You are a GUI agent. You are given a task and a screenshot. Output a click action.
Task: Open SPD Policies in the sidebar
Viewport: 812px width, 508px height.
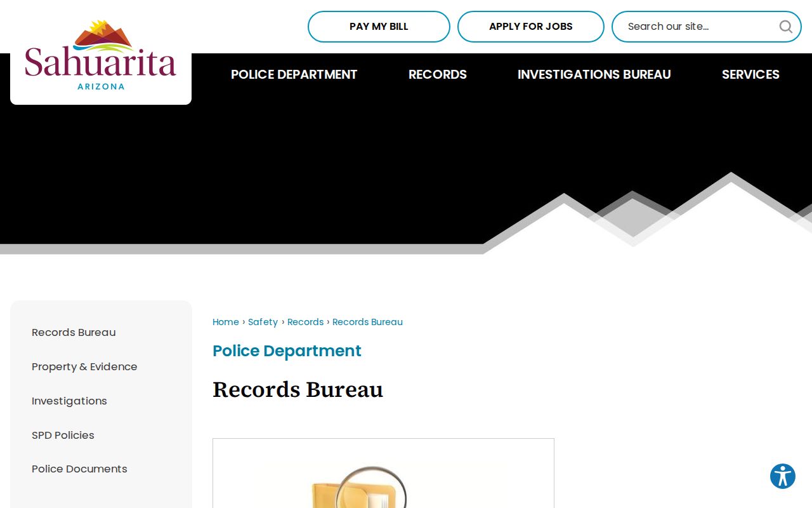(x=63, y=435)
